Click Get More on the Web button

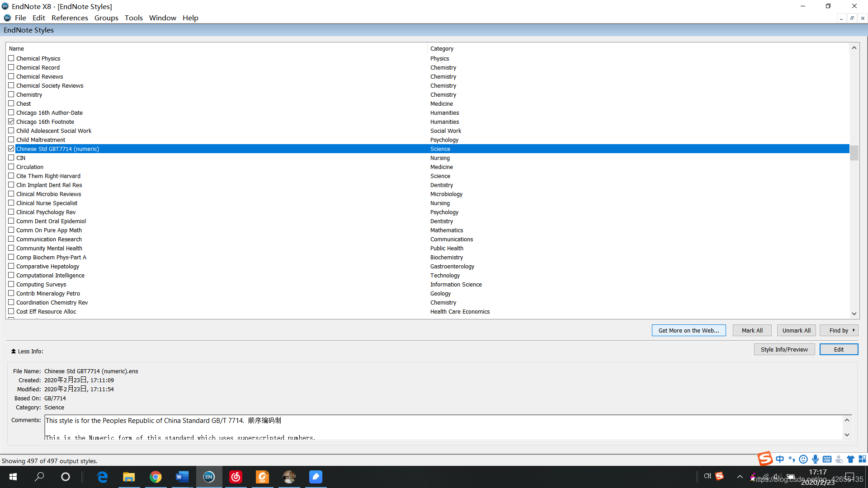point(689,330)
